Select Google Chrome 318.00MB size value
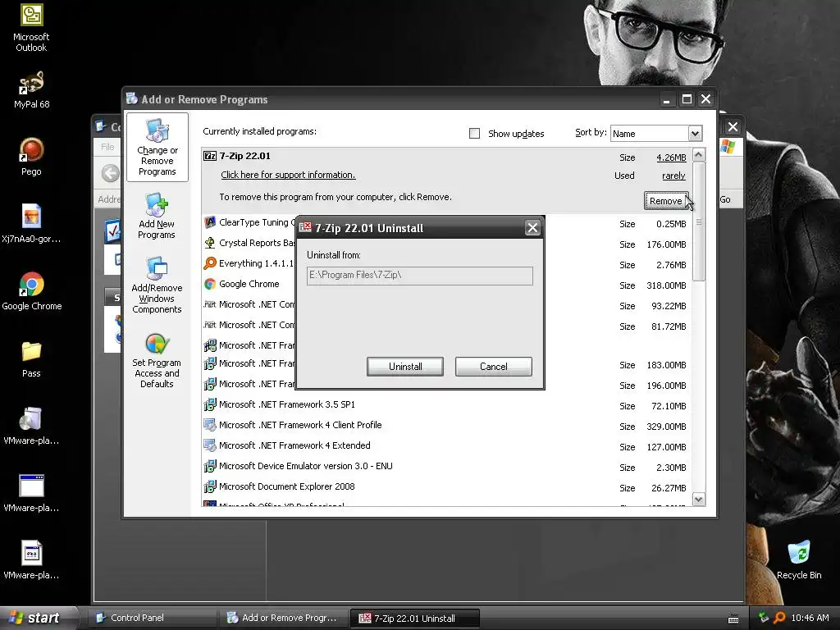 666,285
